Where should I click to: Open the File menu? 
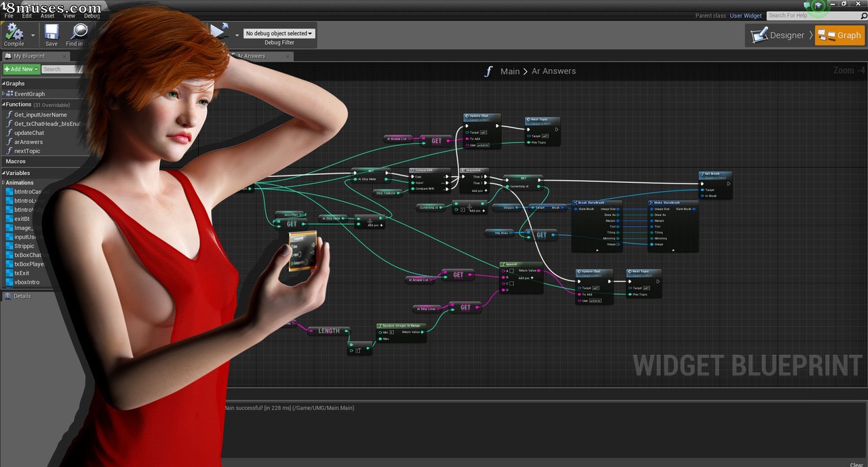9,16
